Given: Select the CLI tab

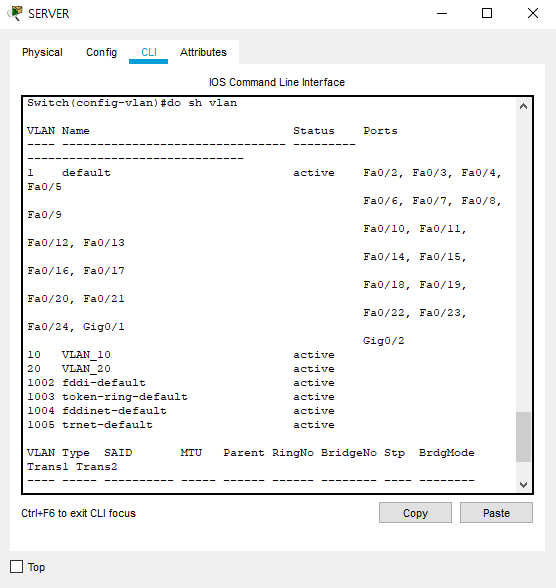Looking at the screenshot, I should click(x=148, y=52).
